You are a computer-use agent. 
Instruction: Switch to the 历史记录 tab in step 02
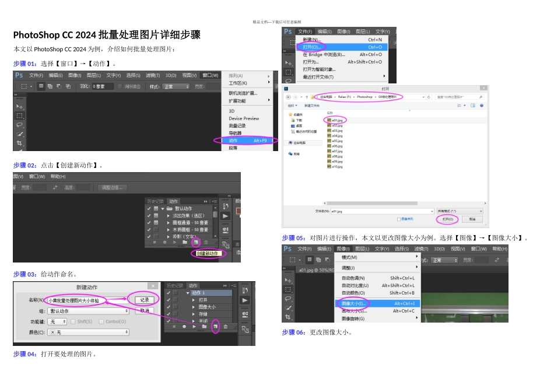pyautogui.click(x=156, y=201)
